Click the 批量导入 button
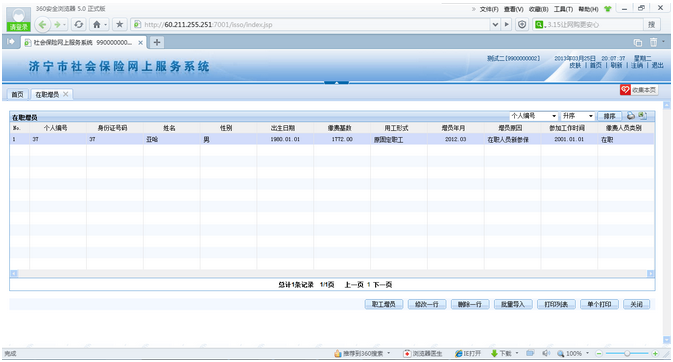Image resolution: width=673 pixels, height=362 pixels. tap(513, 304)
